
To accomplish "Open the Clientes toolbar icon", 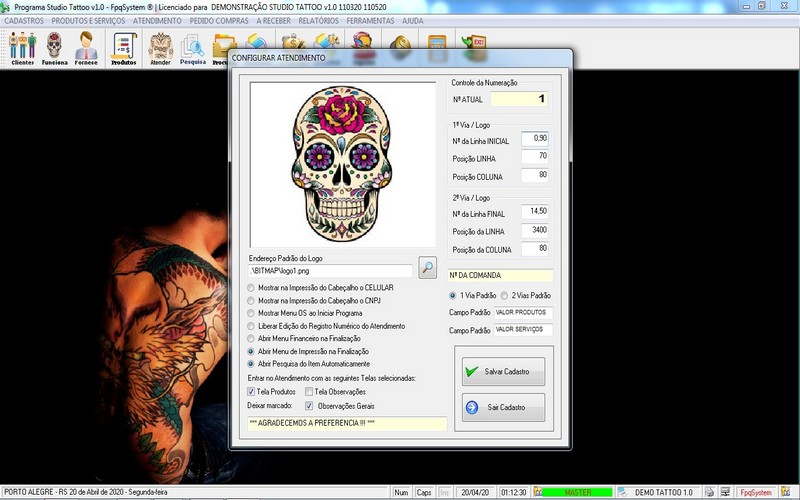I will pos(22,47).
